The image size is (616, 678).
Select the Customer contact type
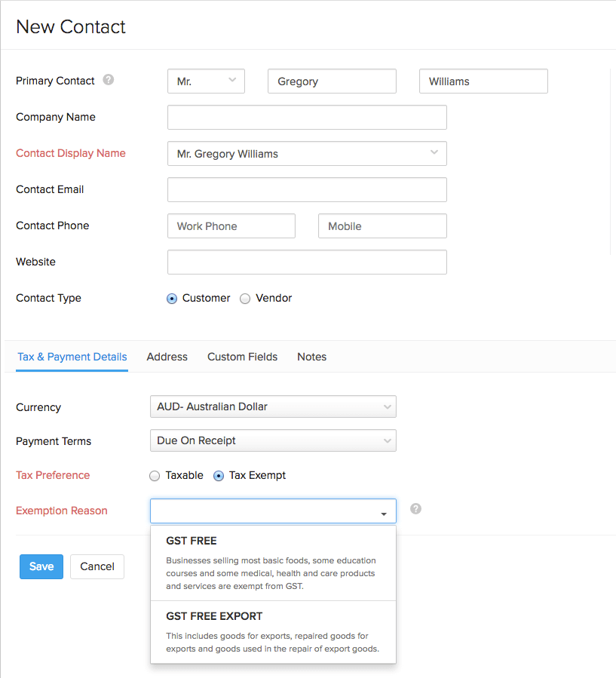pos(171,298)
